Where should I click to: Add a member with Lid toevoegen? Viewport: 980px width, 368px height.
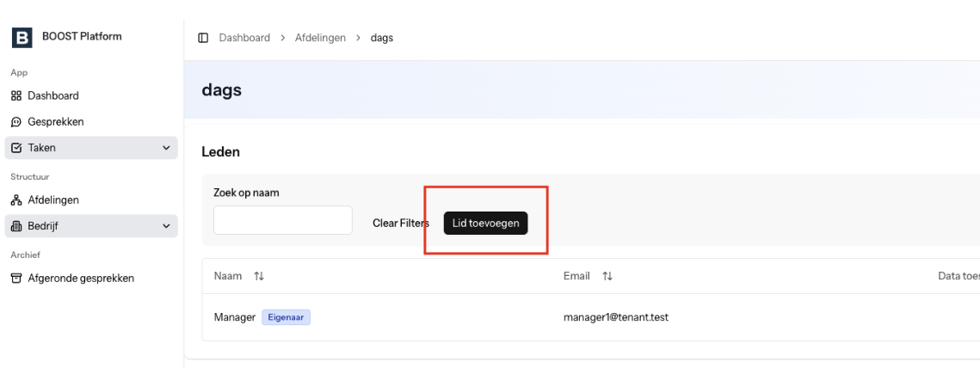coord(485,224)
